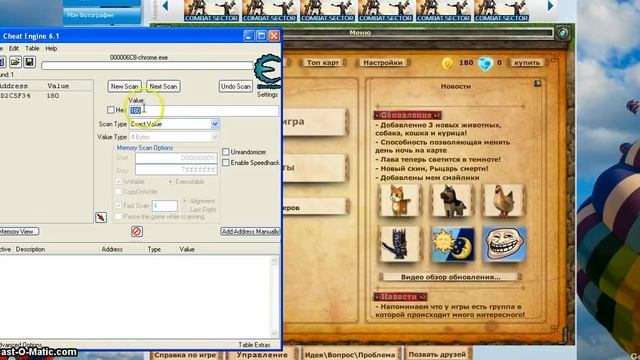Click the blue diamond gem icon
Image resolution: width=640 pixels, height=360 pixels.
click(485, 63)
